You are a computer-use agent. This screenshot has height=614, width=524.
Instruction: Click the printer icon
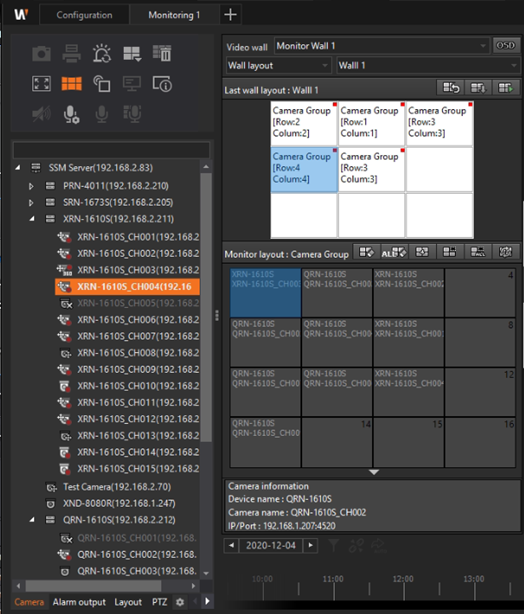(72, 53)
